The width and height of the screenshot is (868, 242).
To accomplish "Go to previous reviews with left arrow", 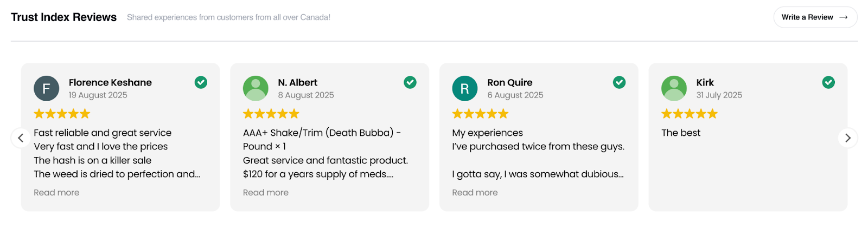I will coord(21,138).
